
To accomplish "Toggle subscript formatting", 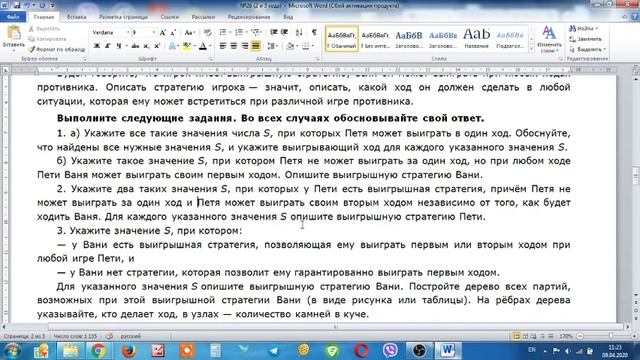I will (146, 46).
